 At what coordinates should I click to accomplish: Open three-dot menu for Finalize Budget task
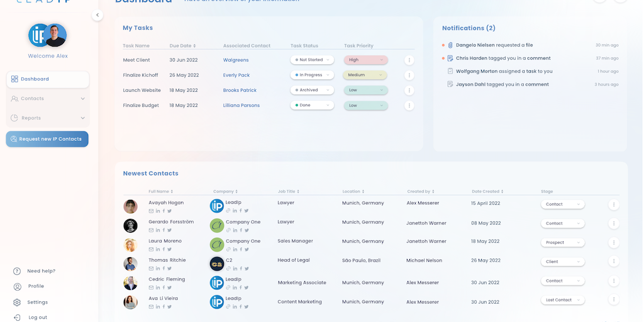pos(409,106)
